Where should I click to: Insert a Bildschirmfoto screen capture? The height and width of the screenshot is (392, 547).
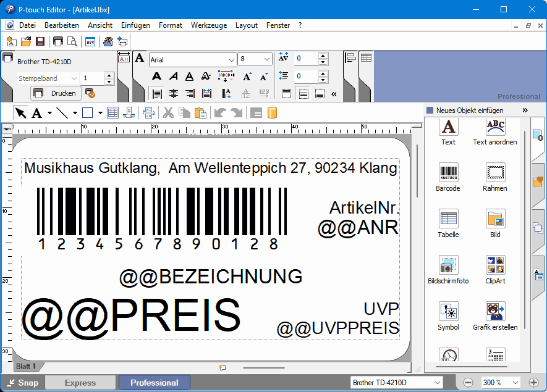point(448,270)
